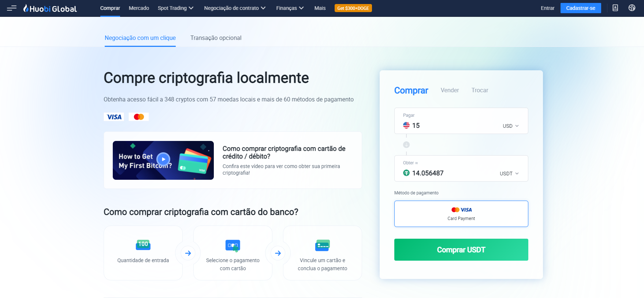644x298 pixels.
Task: Click the Cadastrar-se button
Action: [581, 8]
